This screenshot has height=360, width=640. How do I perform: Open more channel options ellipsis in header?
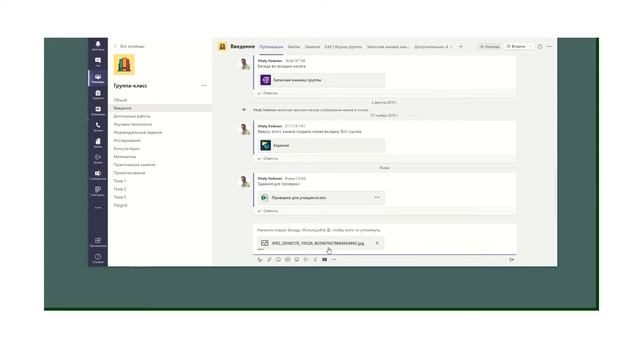coord(549,47)
